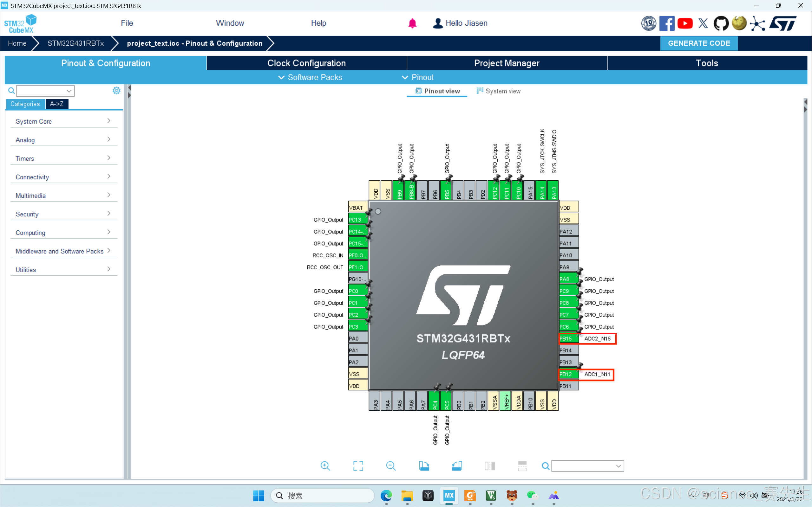
Task: Expand the Connectivity category
Action: click(63, 177)
